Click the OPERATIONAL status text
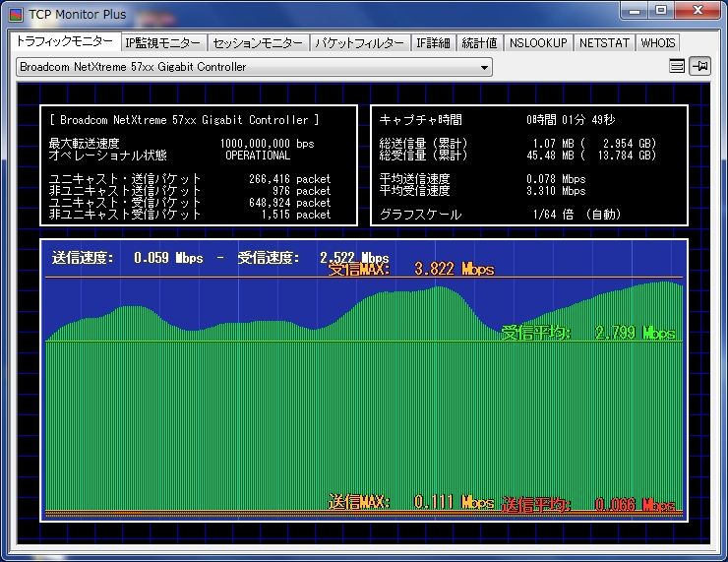 [x=258, y=156]
